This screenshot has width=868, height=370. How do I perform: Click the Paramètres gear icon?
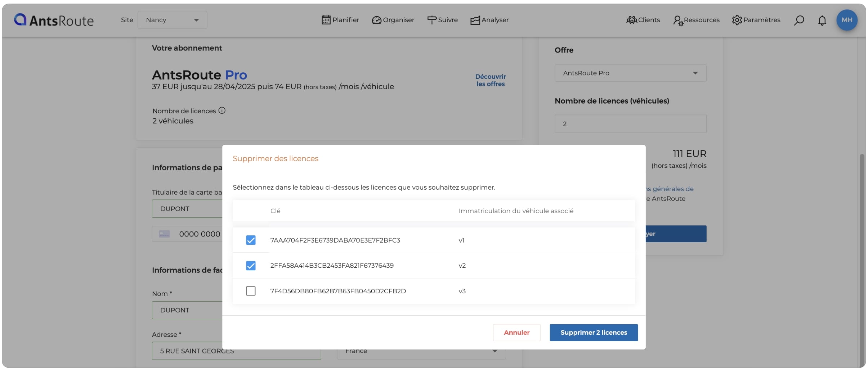coord(737,20)
